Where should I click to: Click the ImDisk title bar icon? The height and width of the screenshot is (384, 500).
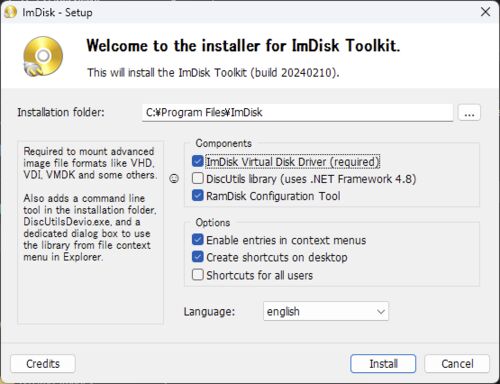point(10,12)
